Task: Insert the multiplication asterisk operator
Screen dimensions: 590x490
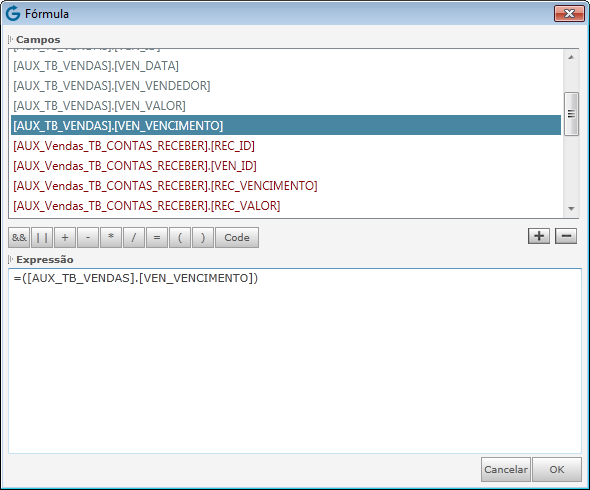Action: click(x=111, y=237)
